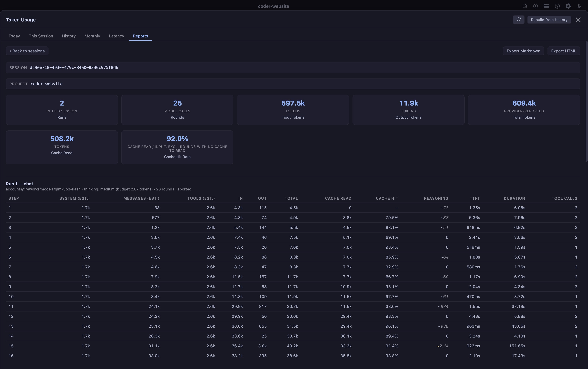Open the Latency tab

point(116,36)
